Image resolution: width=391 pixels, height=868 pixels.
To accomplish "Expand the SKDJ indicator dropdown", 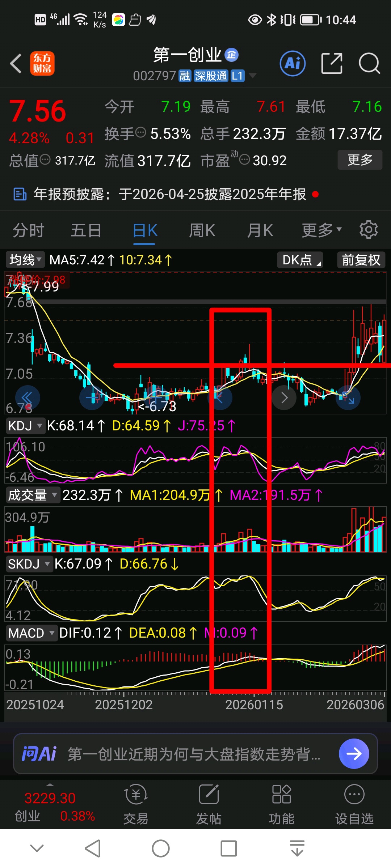I will 29,564.
